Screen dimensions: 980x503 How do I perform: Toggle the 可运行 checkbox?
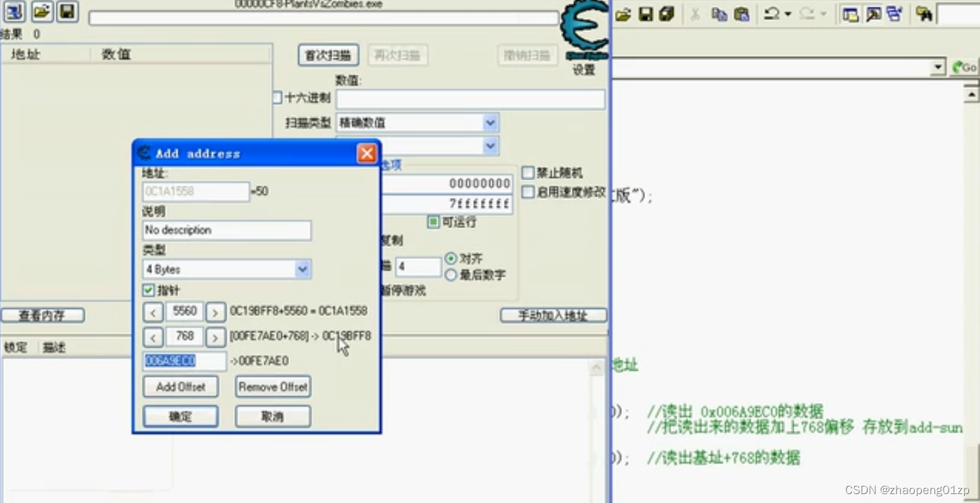pyautogui.click(x=434, y=222)
